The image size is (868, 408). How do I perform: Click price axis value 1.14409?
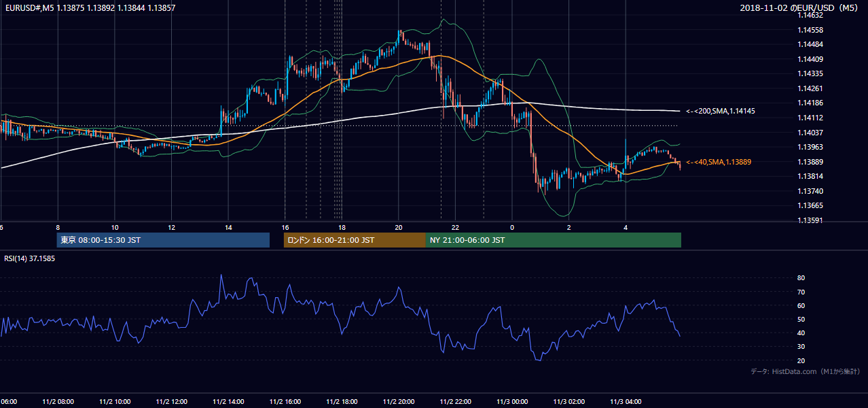[810, 59]
